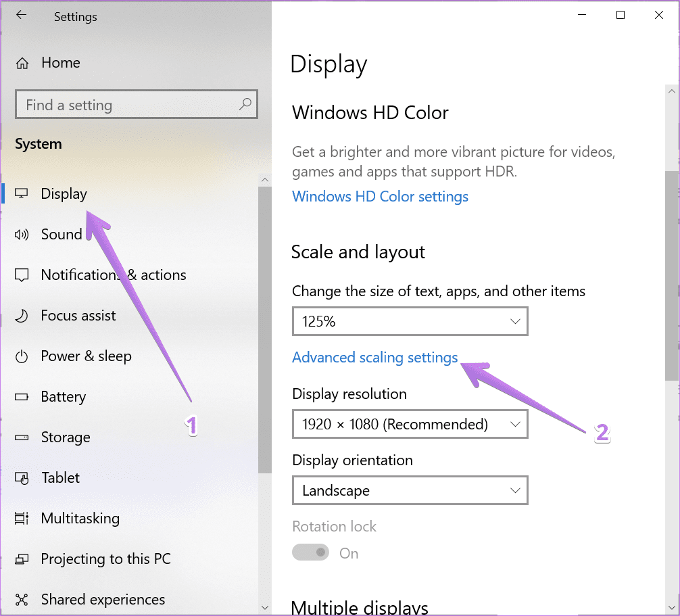Click the magnifier icon in the search box
Image resolution: width=680 pixels, height=616 pixels.
(245, 104)
